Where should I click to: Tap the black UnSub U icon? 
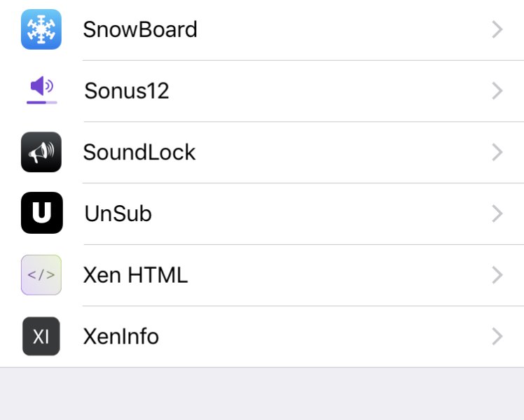coord(41,213)
